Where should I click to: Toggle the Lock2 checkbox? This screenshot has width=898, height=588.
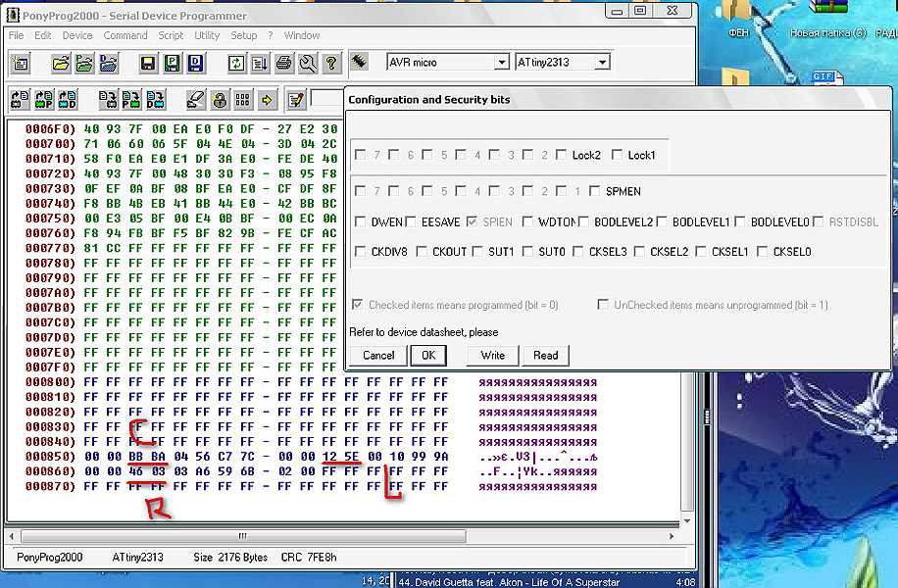(x=561, y=155)
